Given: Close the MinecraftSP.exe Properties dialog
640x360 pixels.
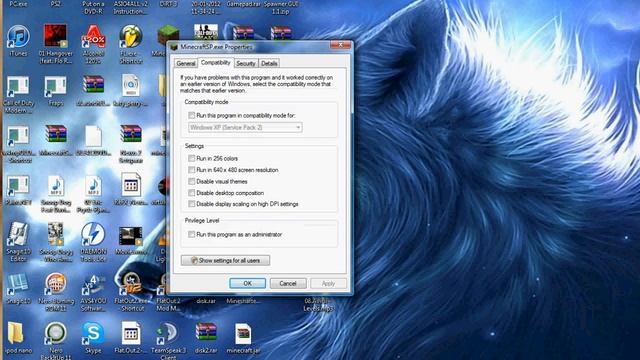Looking at the screenshot, I should [340, 45].
